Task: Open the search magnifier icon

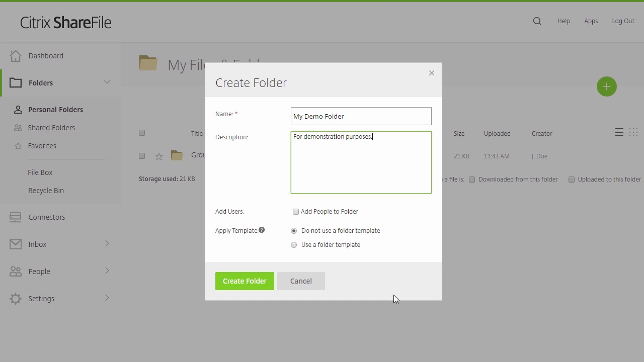Action: pyautogui.click(x=537, y=21)
